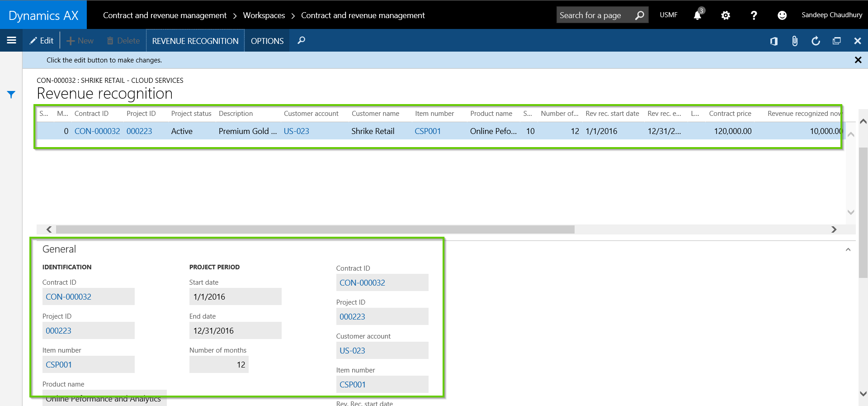Click the Contract price column header

pyautogui.click(x=730, y=114)
